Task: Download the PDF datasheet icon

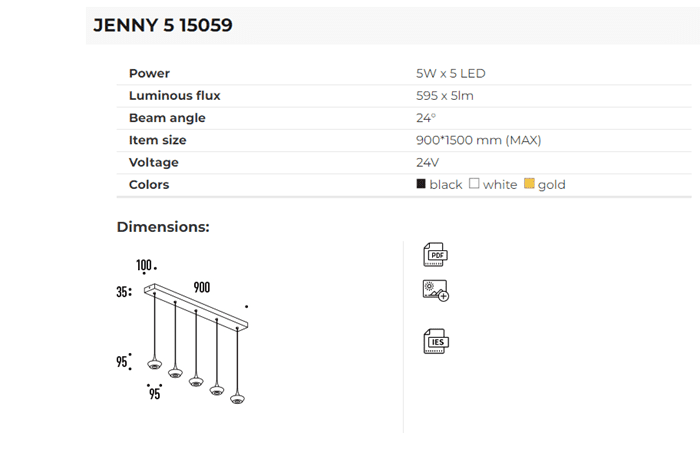Action: point(435,254)
